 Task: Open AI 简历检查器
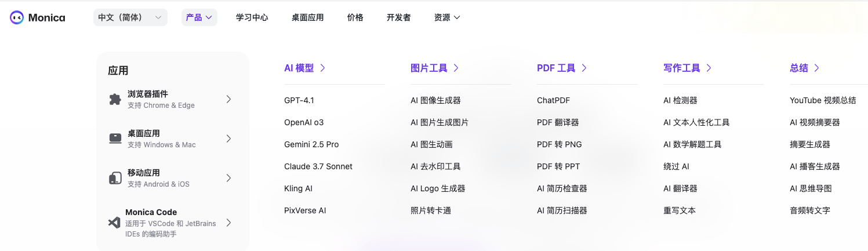(x=562, y=188)
